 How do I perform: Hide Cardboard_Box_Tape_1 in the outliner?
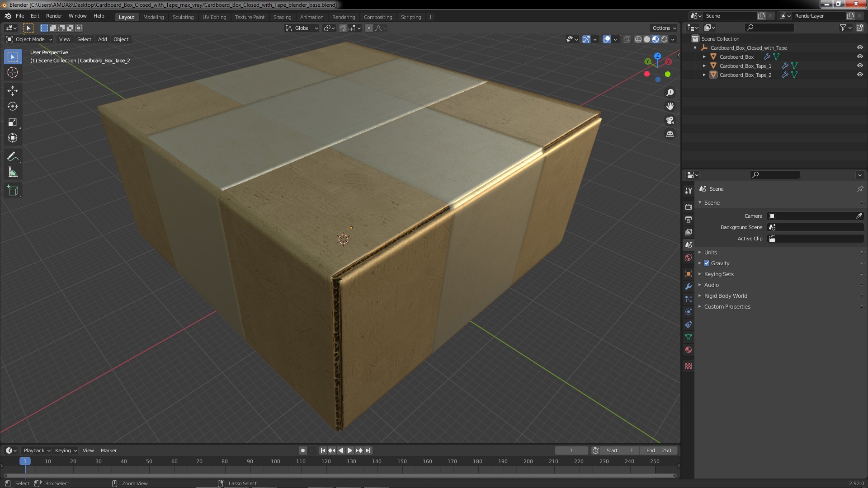pyautogui.click(x=859, y=66)
